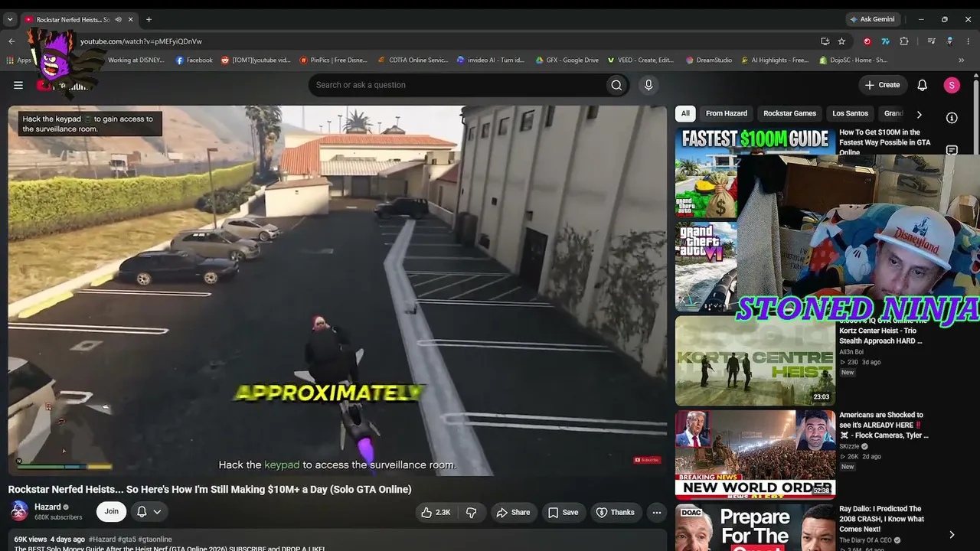Select the From Hazard chip
Screen dimensions: 980x551
727,113
